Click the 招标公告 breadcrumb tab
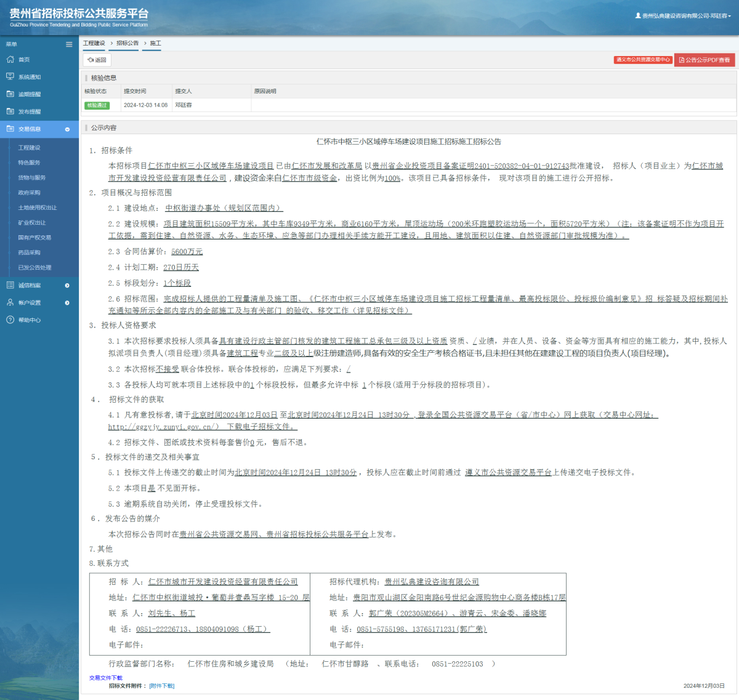Viewport: 739px width, 700px height. click(127, 43)
